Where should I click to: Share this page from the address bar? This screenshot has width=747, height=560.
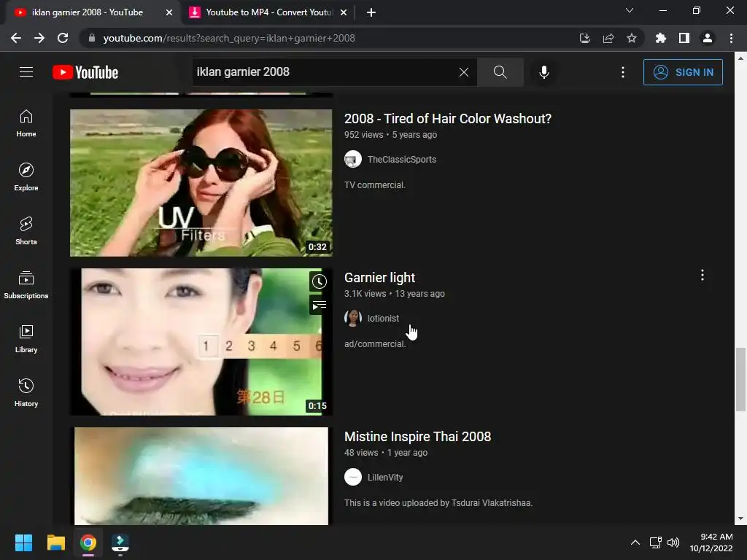pos(608,38)
